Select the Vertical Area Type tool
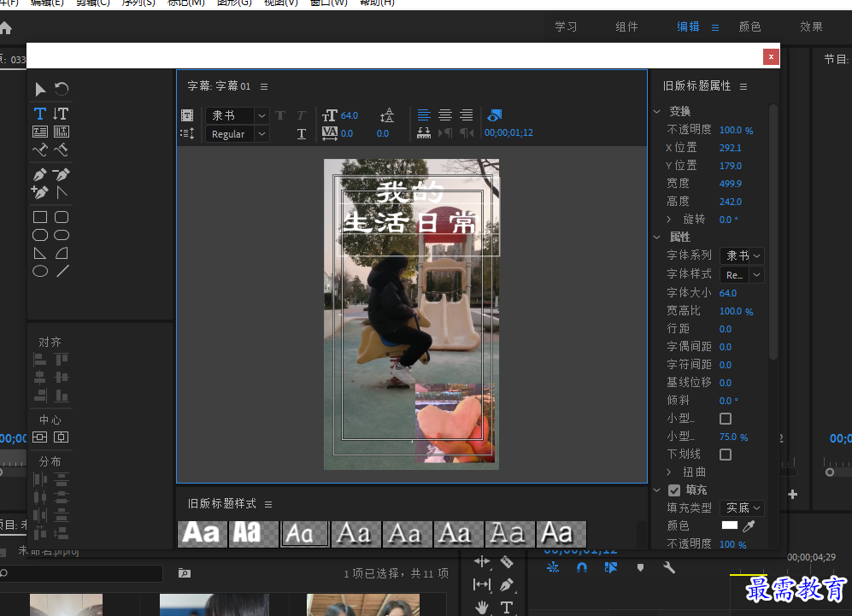Screen dimensions: 852x616 (62, 132)
